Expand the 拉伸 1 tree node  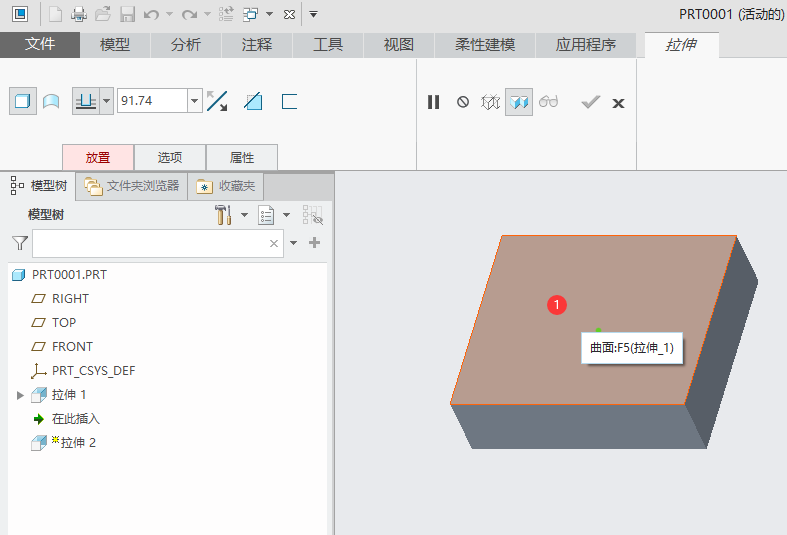(20, 395)
